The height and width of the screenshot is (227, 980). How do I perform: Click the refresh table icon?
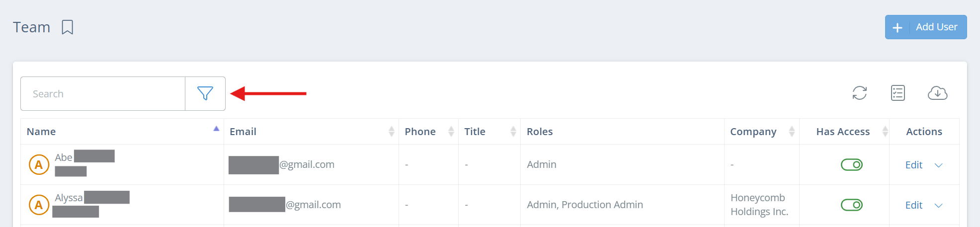click(x=859, y=93)
